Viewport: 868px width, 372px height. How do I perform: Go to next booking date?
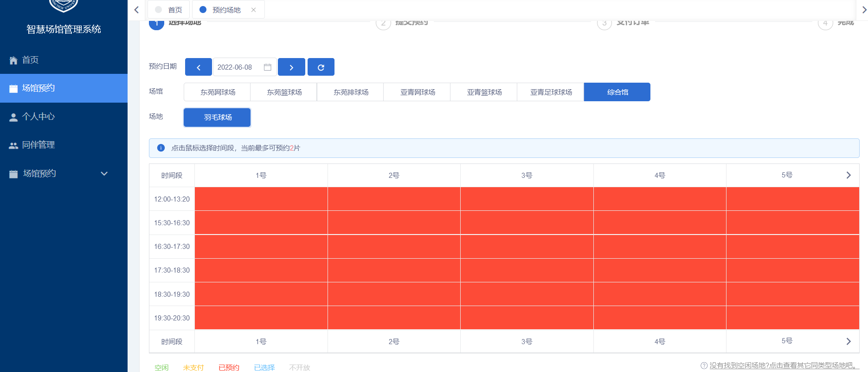tap(291, 67)
